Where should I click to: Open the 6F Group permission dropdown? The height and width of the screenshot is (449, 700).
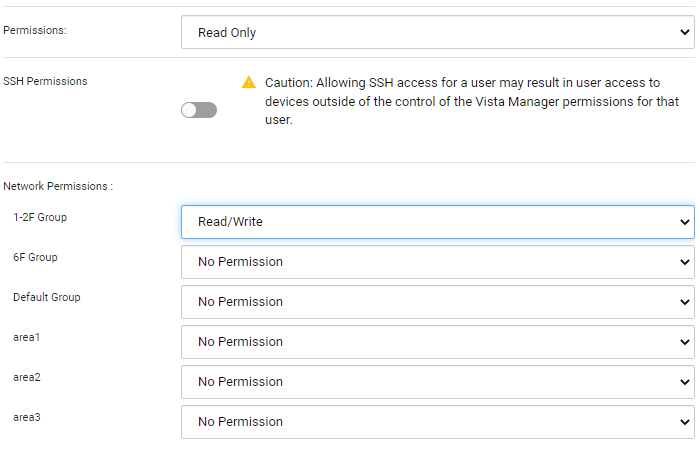point(437,262)
